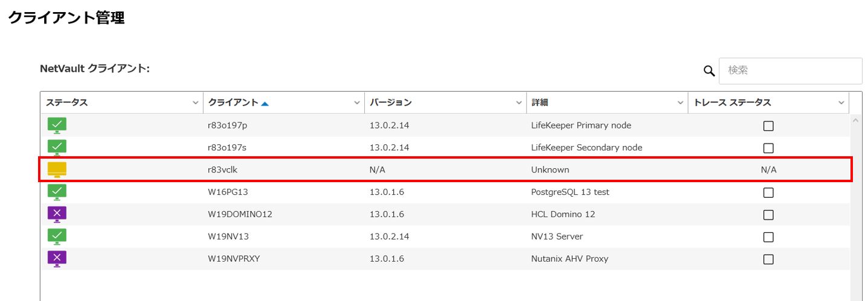Toggle trace checkbox for W19NVPRXY

pyautogui.click(x=768, y=259)
